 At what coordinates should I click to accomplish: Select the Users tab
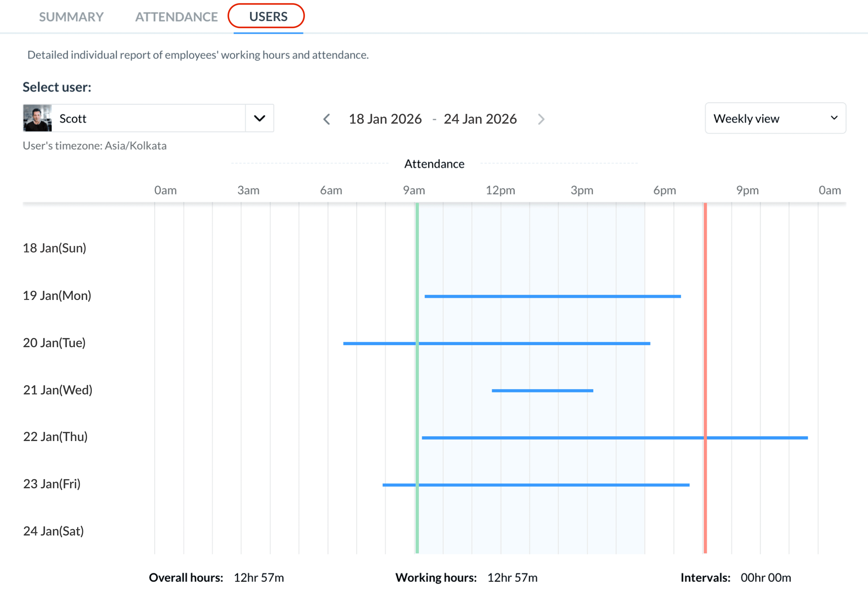[268, 17]
